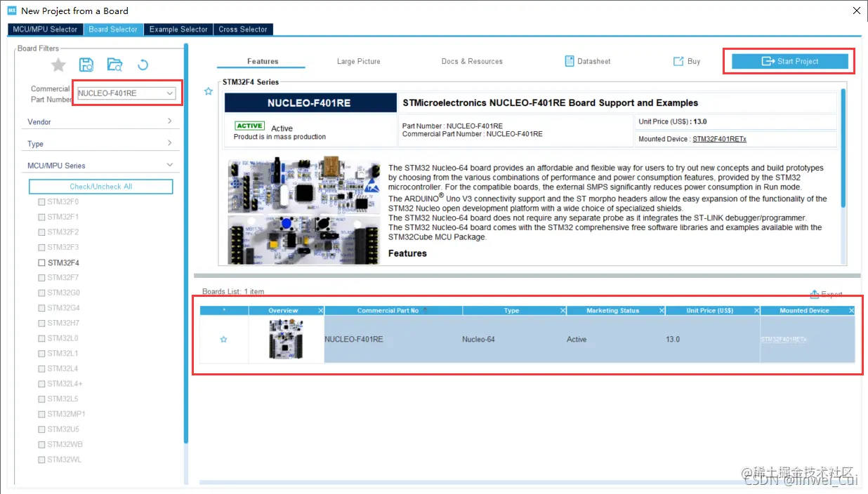
Task: Sort by Commercial Part No column header
Action: 393,310
